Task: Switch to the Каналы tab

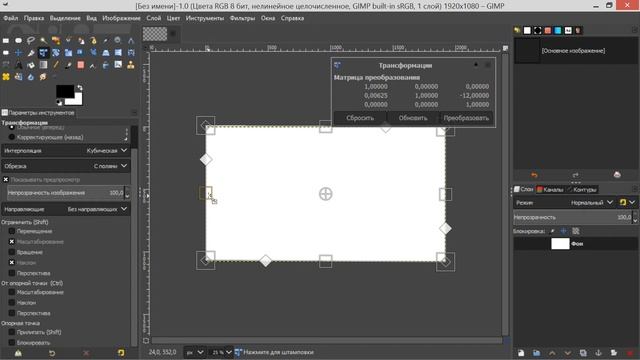Action: (x=550, y=189)
